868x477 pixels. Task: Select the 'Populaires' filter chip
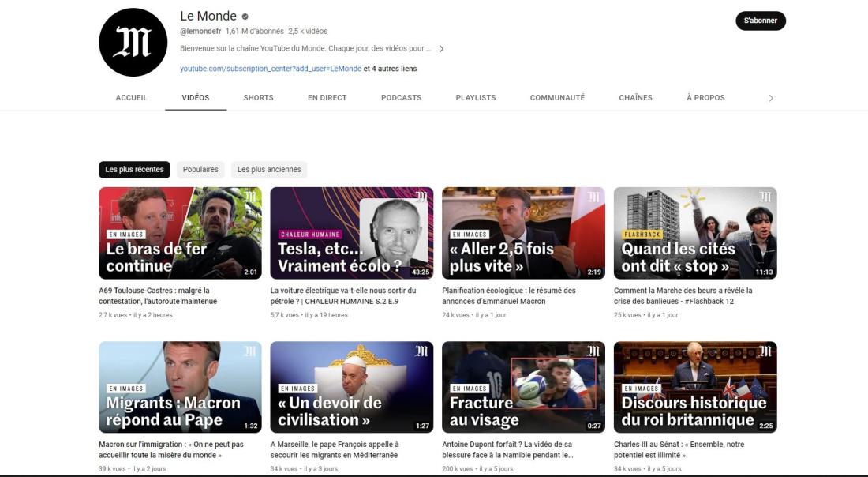(200, 170)
